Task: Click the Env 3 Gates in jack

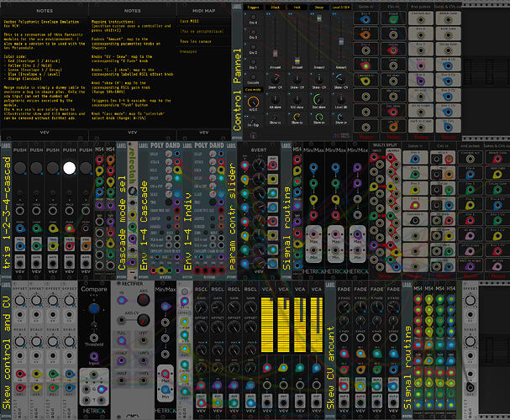Action: (365, 34)
